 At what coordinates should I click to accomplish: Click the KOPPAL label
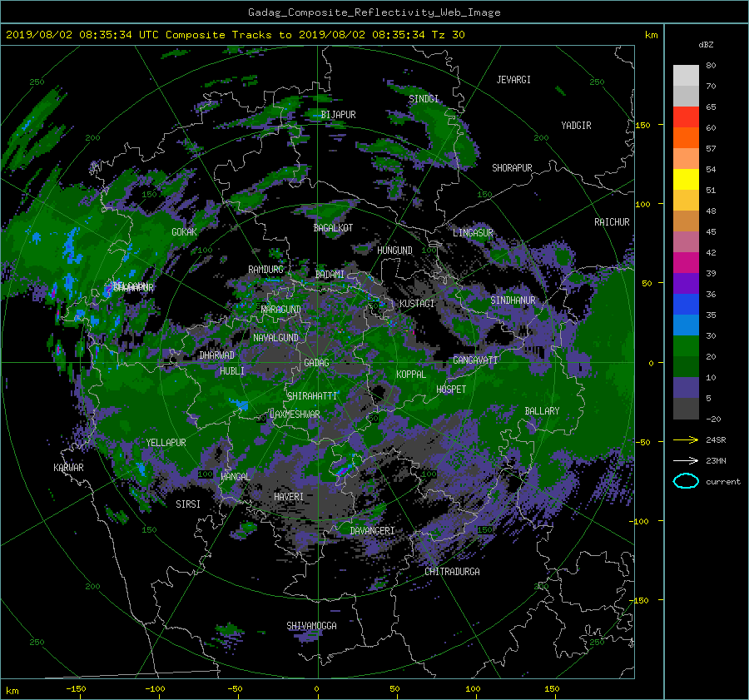[x=411, y=375]
